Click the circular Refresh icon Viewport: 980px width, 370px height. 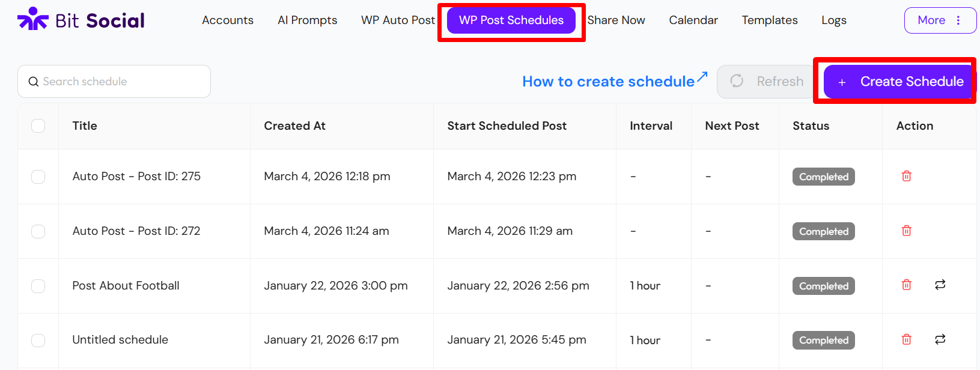(737, 81)
